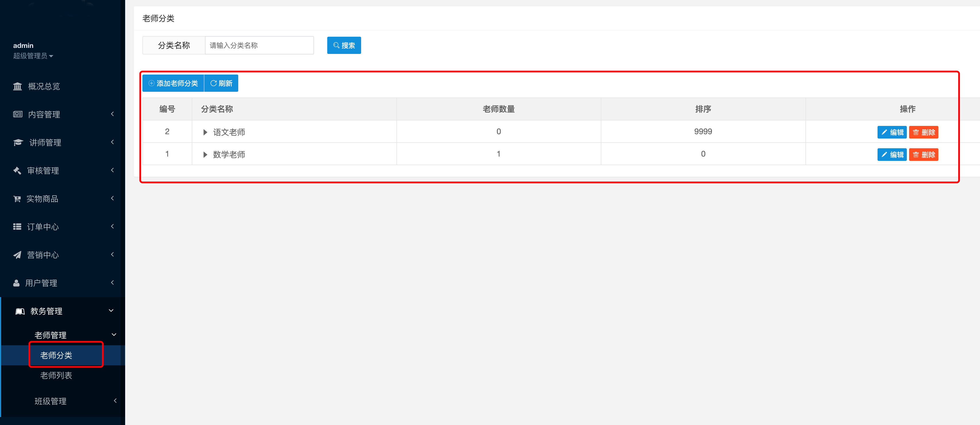The height and width of the screenshot is (425, 980).
Task: Click 编号 column header
Action: (167, 109)
